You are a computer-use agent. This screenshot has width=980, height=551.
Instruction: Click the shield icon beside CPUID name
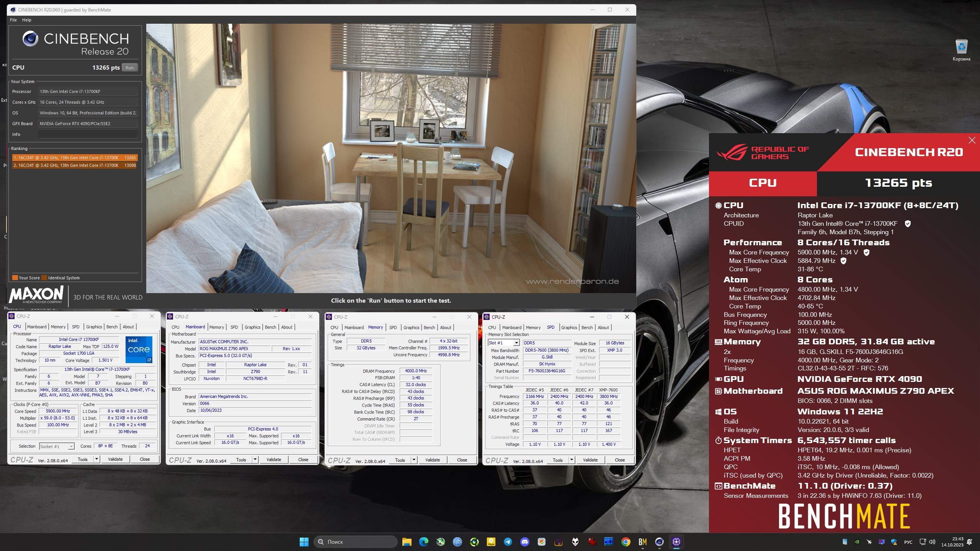(907, 223)
